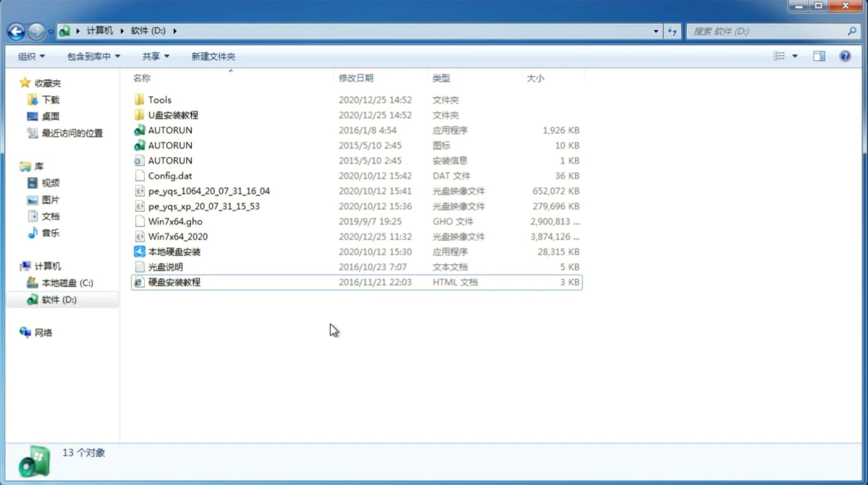
Task: Navigate back using back arrow button
Action: pos(16,30)
